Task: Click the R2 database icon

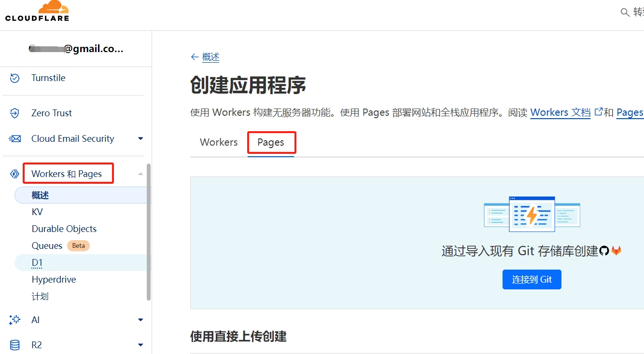Action: (x=15, y=345)
